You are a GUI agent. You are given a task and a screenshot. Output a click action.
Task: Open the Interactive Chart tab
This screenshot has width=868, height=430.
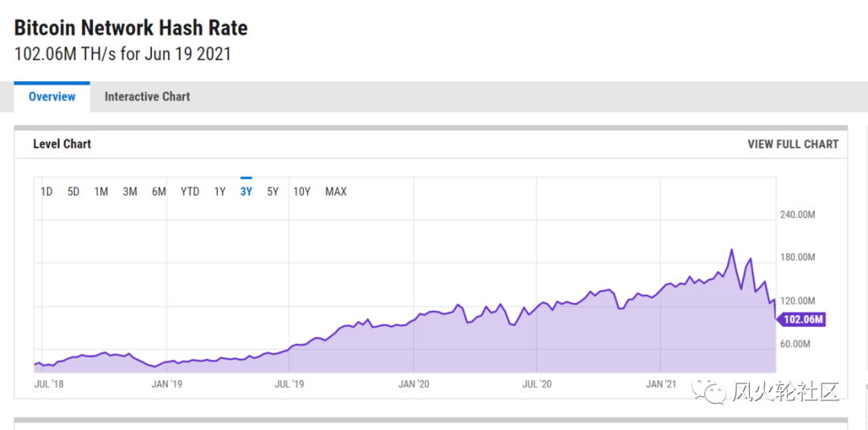pyautogui.click(x=147, y=96)
